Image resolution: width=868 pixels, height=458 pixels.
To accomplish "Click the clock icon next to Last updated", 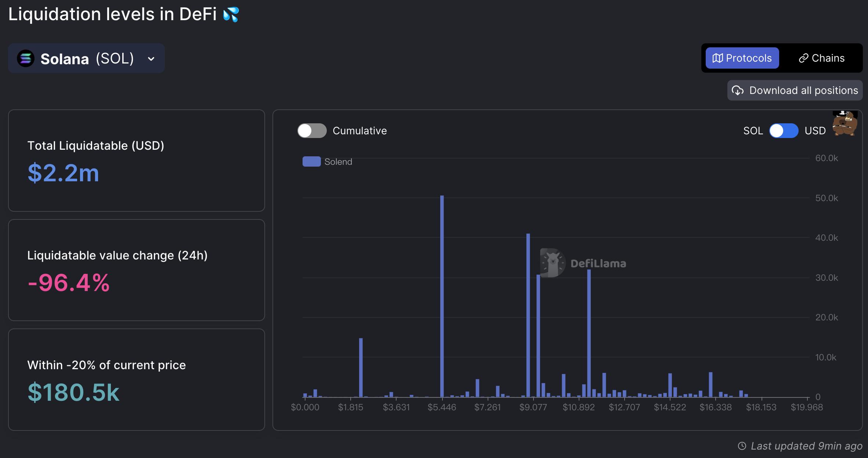I will (x=742, y=446).
